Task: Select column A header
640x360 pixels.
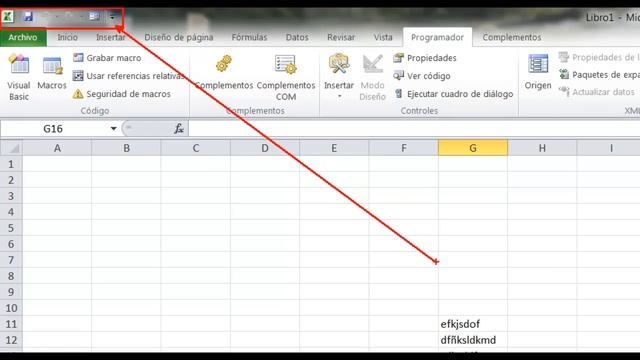Action: [57, 148]
